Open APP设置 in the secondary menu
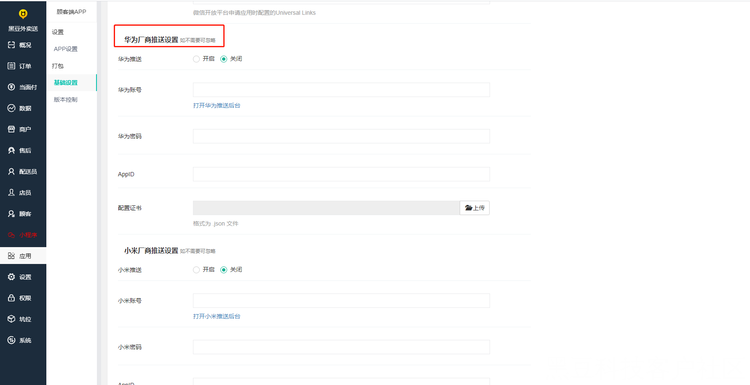 tap(66, 49)
